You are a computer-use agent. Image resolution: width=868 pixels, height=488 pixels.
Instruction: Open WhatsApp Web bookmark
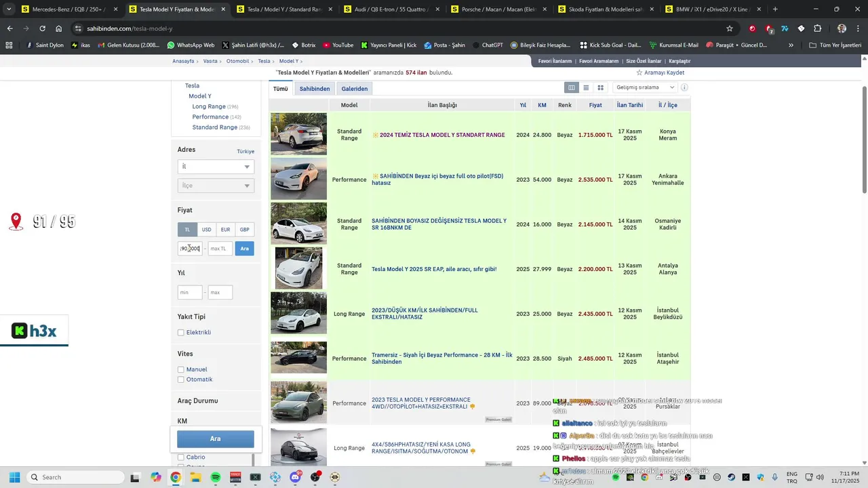click(x=191, y=45)
